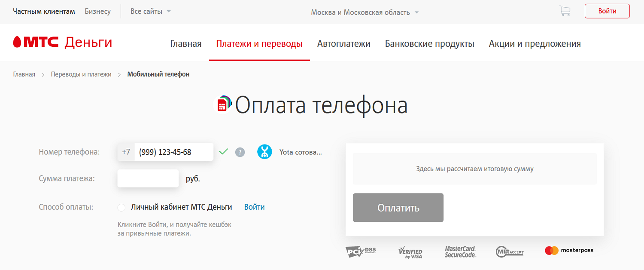Click the Сумма платежа label
This screenshot has width=644, height=270.
[x=67, y=178]
